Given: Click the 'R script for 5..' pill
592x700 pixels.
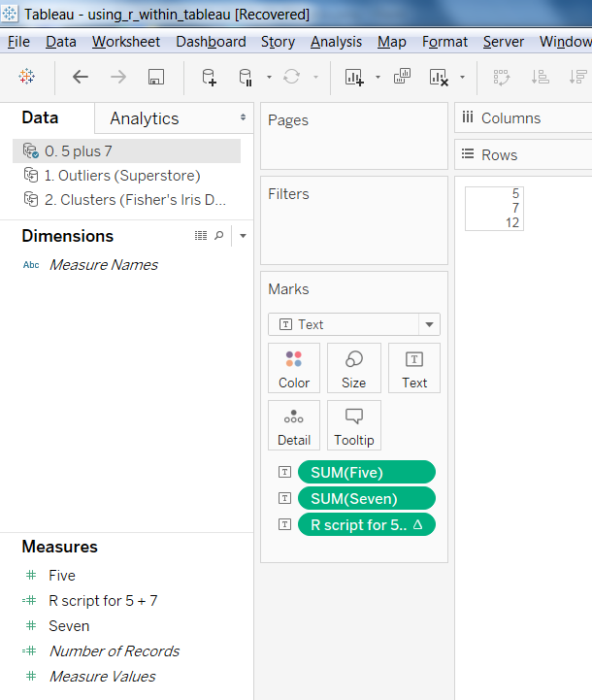Looking at the screenshot, I should pos(367,524).
